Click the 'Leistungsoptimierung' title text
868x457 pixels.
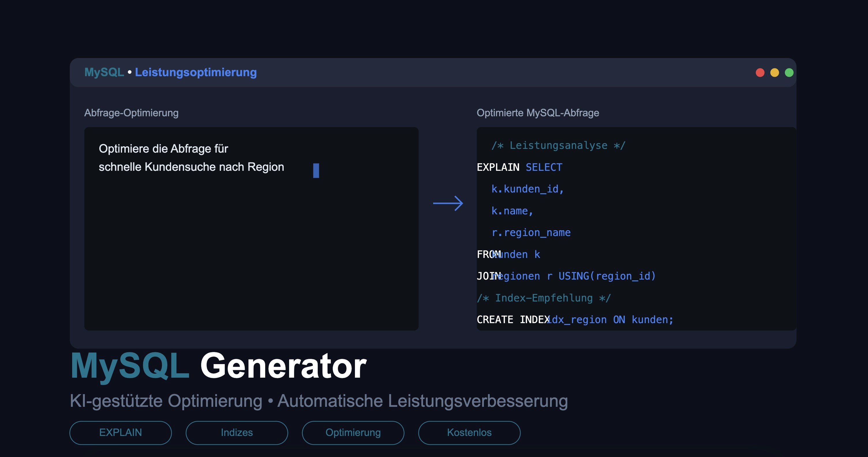point(196,72)
